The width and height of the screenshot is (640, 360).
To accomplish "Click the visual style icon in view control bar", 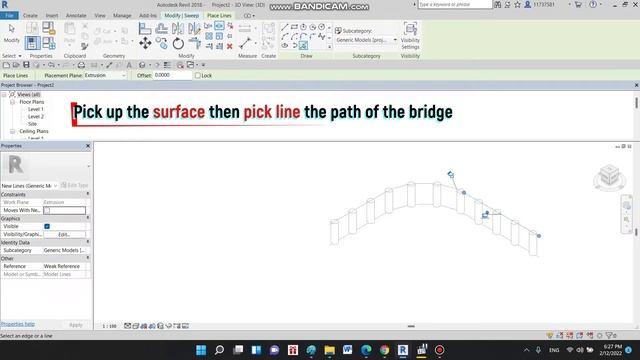I will (136, 326).
